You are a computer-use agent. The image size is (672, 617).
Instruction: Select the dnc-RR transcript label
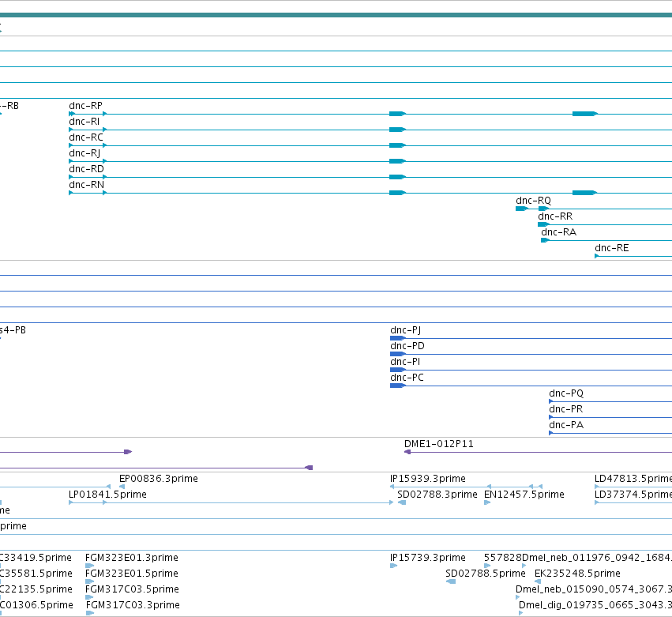[x=555, y=216]
